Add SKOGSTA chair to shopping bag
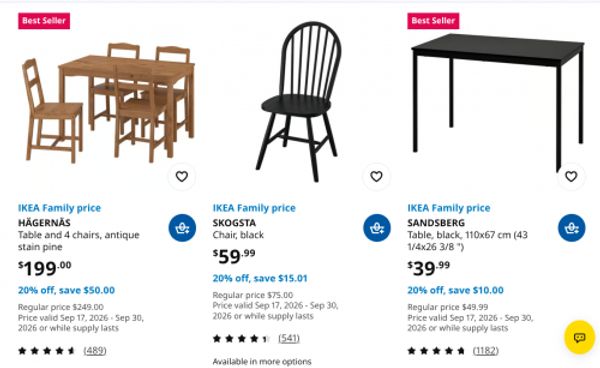This screenshot has height=368, width=600. (x=377, y=228)
